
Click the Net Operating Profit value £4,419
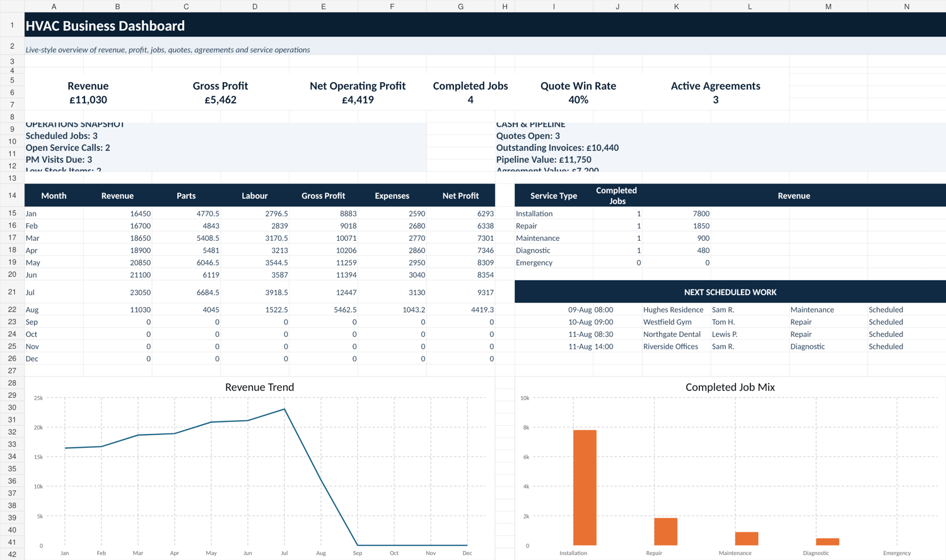pos(358,100)
